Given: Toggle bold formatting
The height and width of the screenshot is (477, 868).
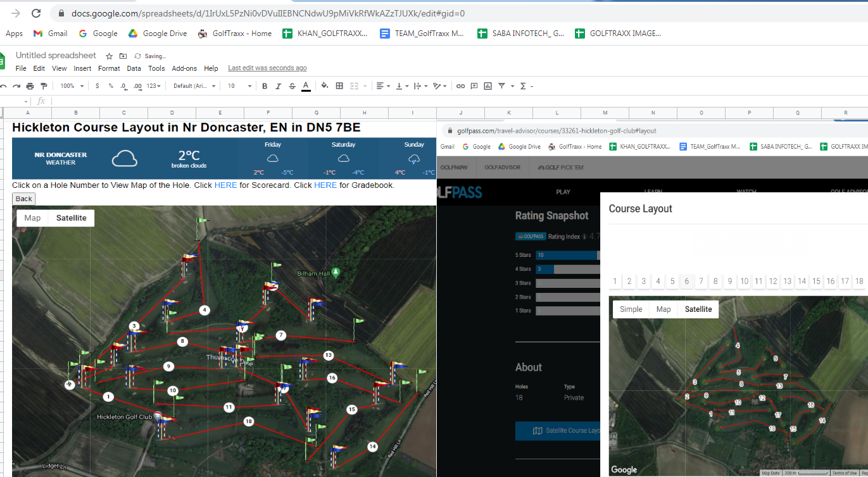Looking at the screenshot, I should (x=265, y=86).
